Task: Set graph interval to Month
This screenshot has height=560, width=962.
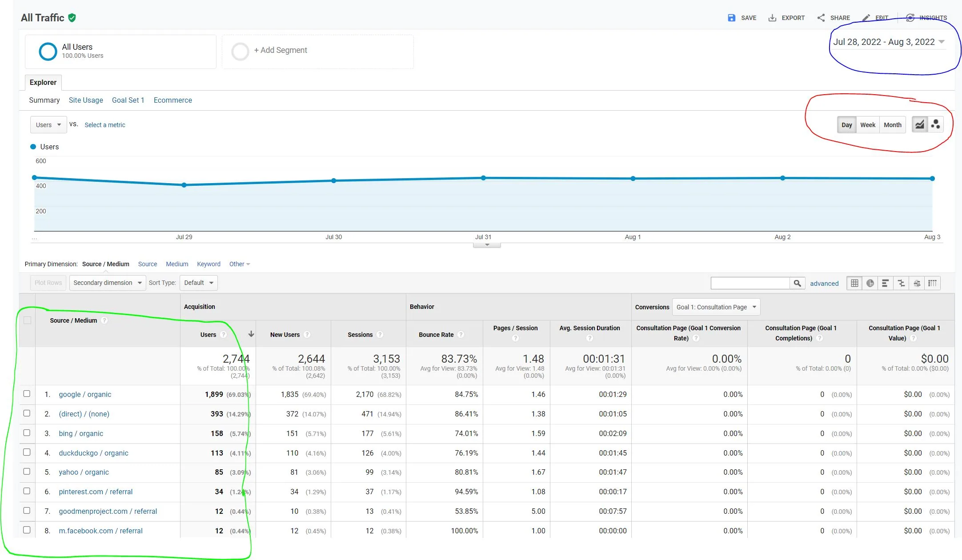Action: coord(893,125)
